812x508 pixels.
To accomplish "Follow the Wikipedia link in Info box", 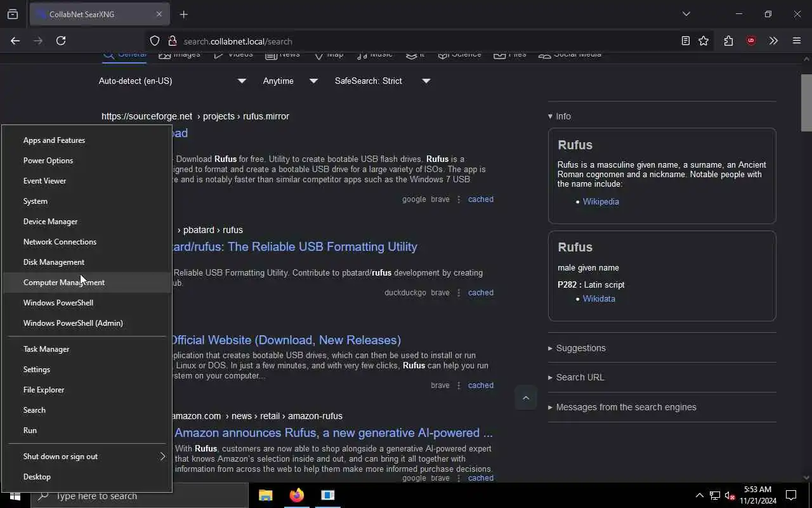I will [x=601, y=201].
